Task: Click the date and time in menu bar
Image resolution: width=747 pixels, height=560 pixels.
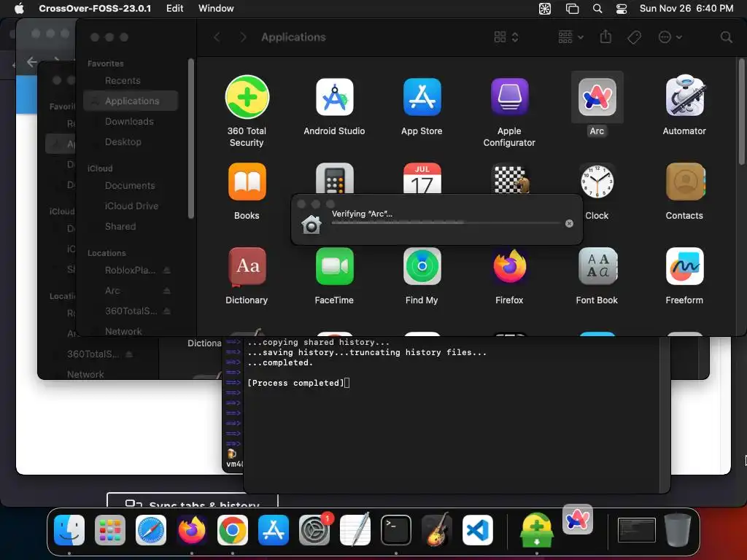Action: [686, 8]
